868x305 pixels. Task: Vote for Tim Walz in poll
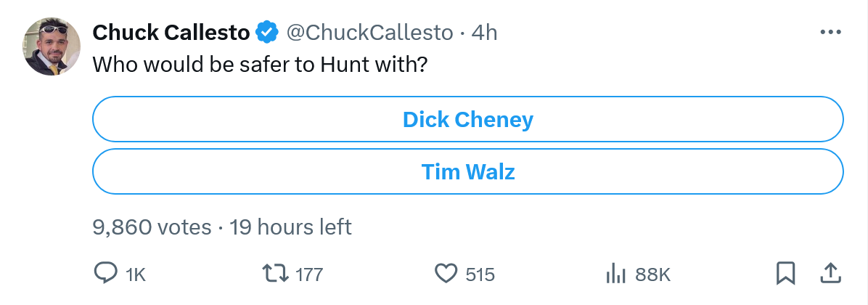467,171
